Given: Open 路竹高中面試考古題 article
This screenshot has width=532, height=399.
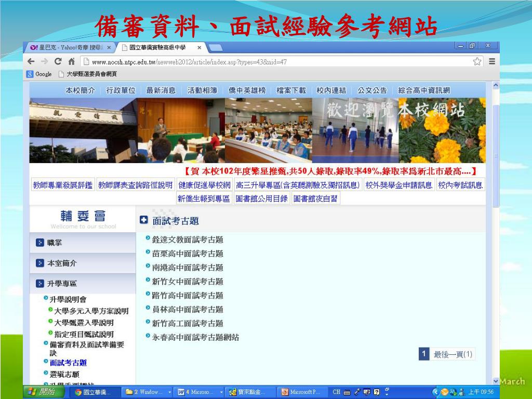Looking at the screenshot, I should pos(187,295).
